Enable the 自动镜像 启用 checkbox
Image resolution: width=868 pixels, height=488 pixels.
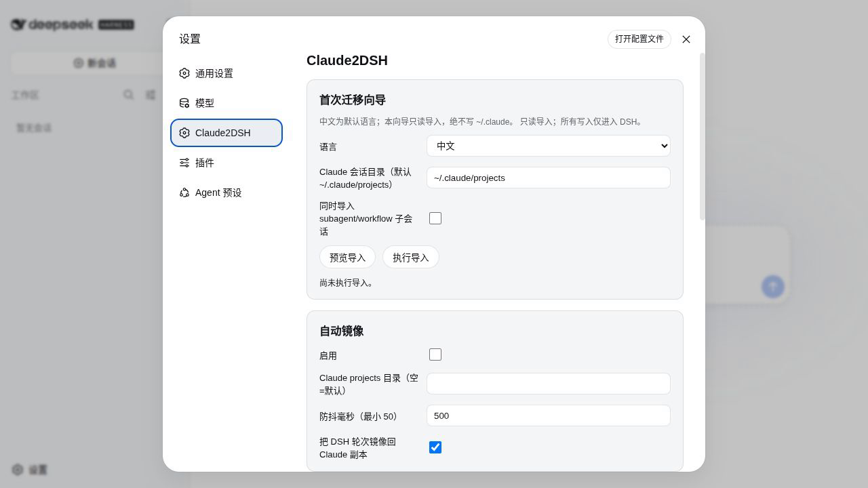(x=435, y=354)
